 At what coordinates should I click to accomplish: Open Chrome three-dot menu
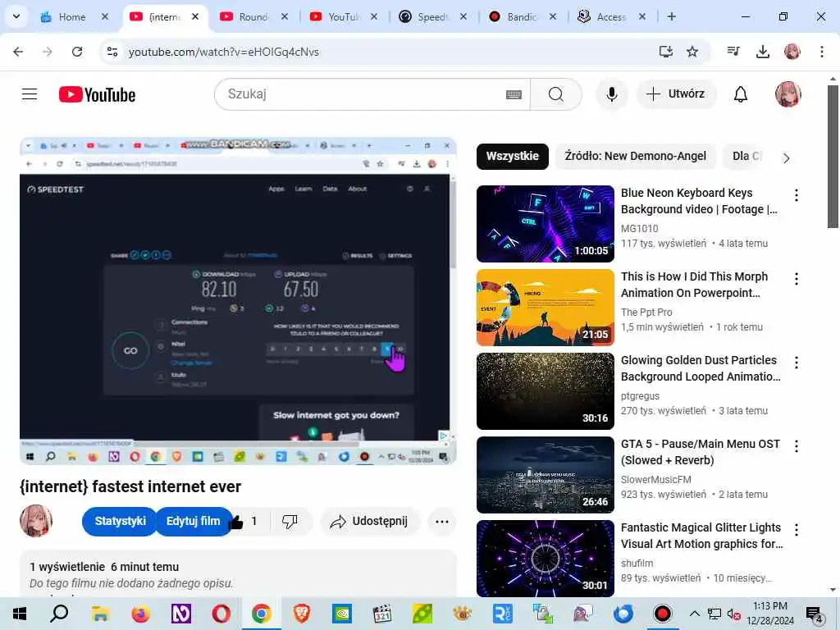tap(822, 52)
